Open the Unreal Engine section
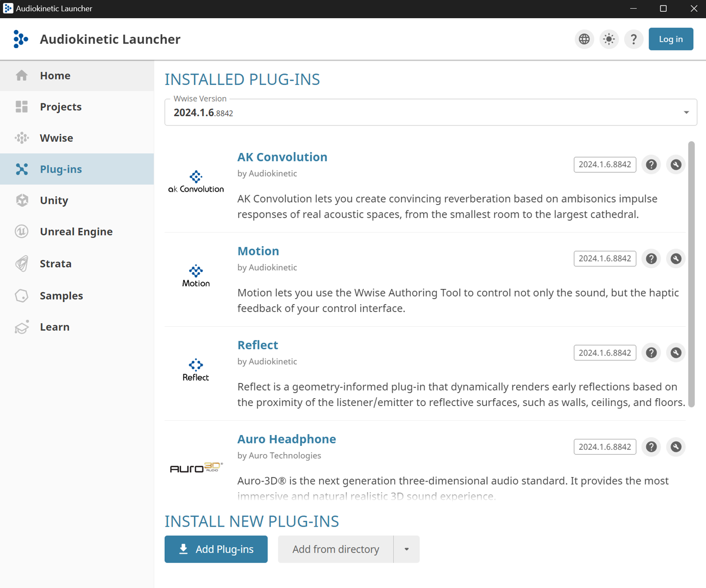Screen dimensions: 706x588 76,231
